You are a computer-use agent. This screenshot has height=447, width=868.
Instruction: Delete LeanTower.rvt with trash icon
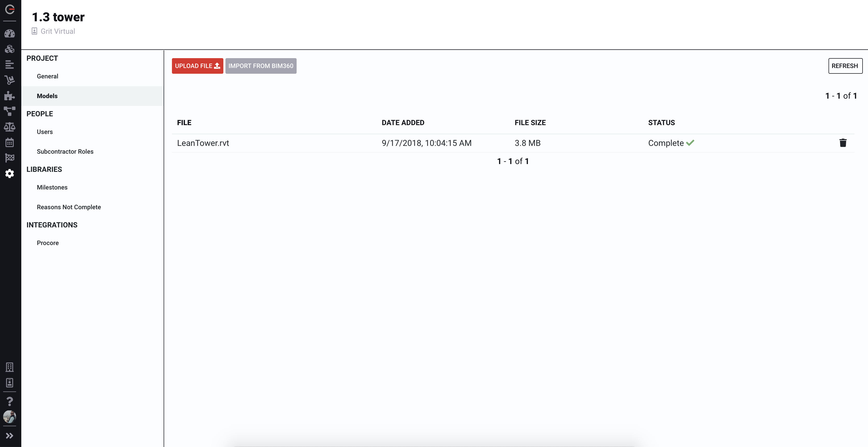pyautogui.click(x=843, y=143)
